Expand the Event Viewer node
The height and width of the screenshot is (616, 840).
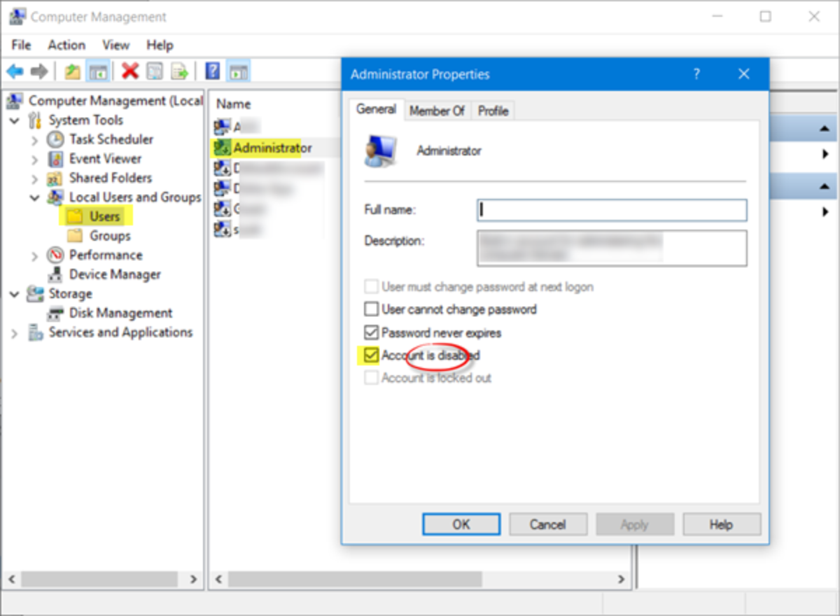(35, 159)
